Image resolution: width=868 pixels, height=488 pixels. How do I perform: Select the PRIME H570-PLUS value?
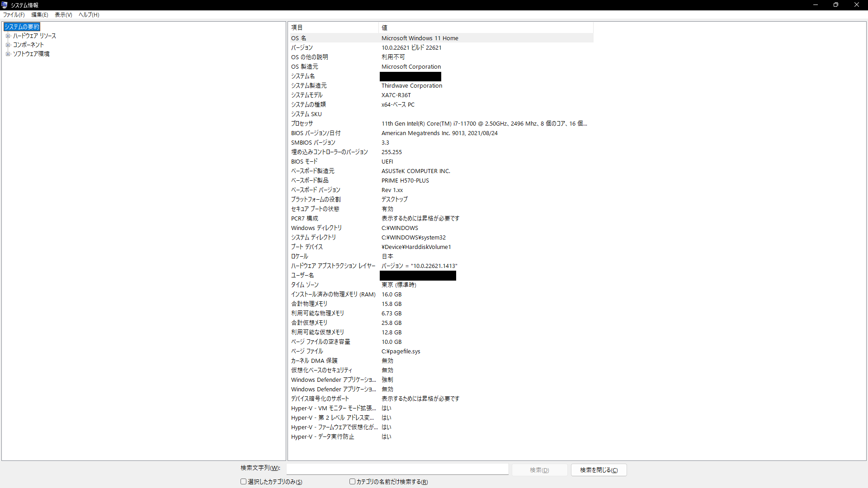coord(405,180)
